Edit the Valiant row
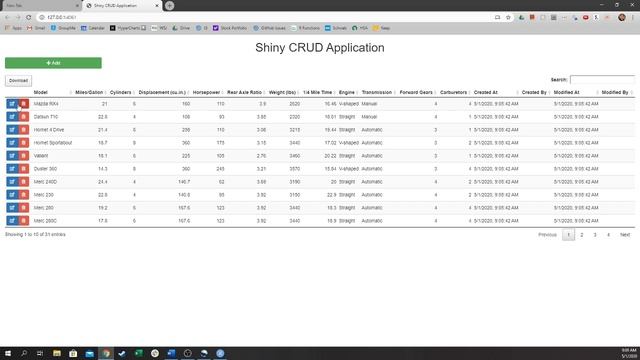The width and height of the screenshot is (640, 360). pos(12,156)
